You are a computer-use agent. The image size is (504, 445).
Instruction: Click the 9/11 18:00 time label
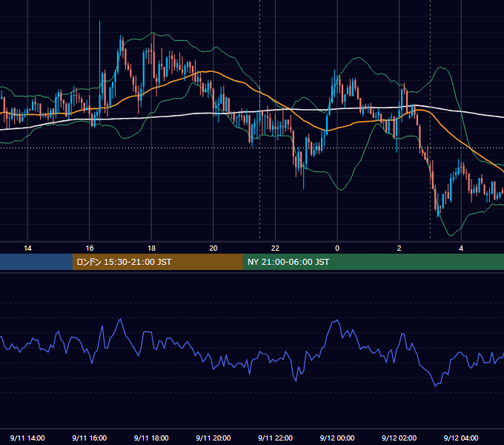(151, 438)
